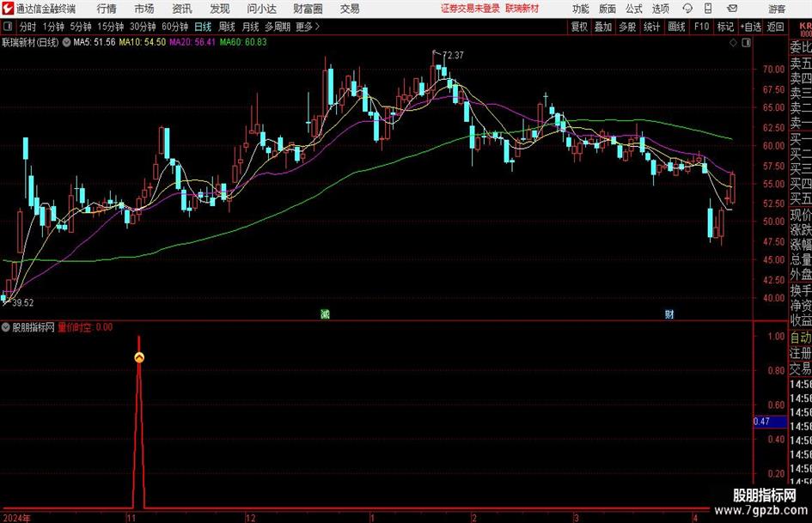Click the yellow arrow signal on indicator spike
The width and height of the screenshot is (812, 523).
tap(139, 357)
